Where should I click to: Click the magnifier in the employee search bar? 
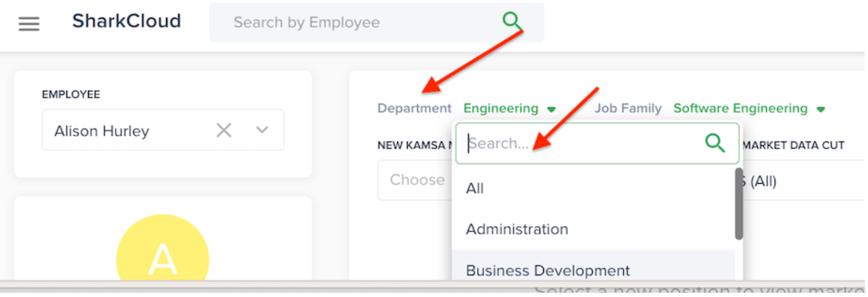[x=513, y=21]
